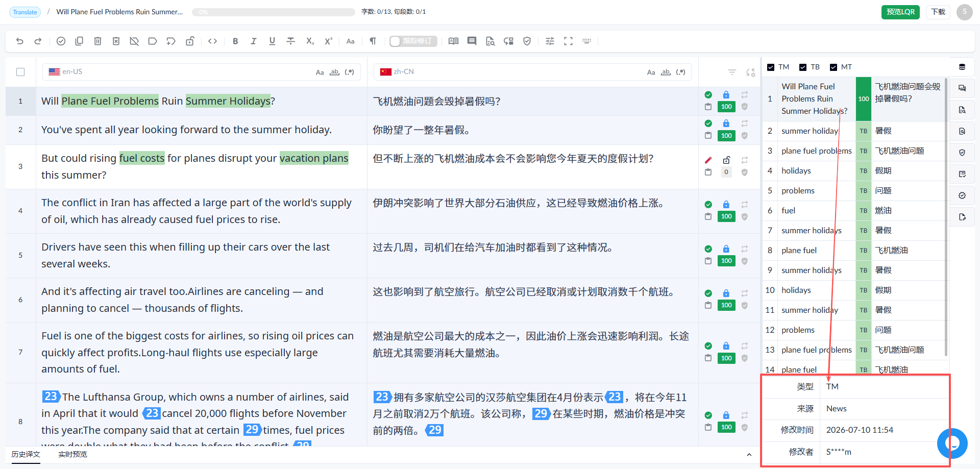Click the filter icon above the status column

(x=732, y=72)
